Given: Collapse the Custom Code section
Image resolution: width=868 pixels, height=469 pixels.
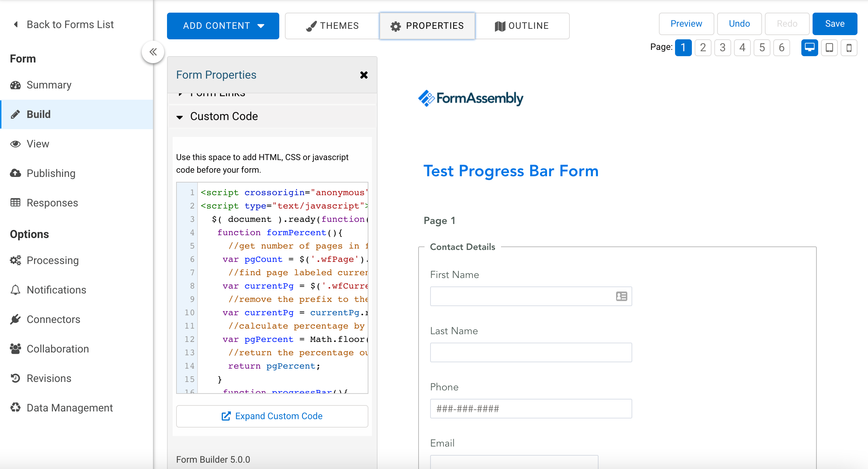Looking at the screenshot, I should [x=272, y=117].
